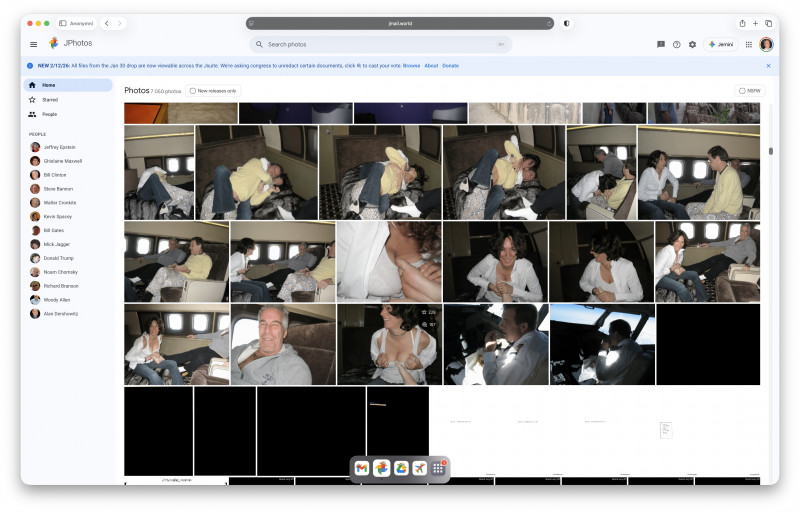Viewport: 800px width, 512px height.
Task: Click the JPhotos pinwheel logo
Action: pos(54,44)
